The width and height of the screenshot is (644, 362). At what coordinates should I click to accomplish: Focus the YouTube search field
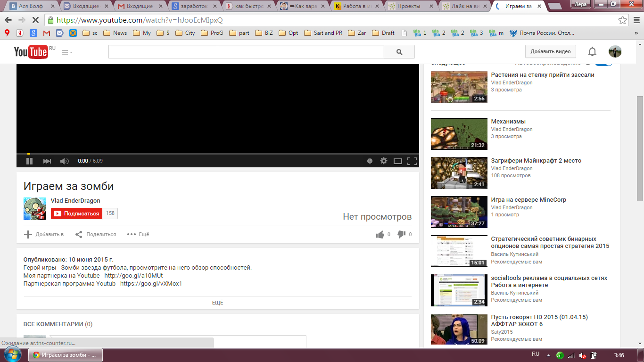[246, 52]
